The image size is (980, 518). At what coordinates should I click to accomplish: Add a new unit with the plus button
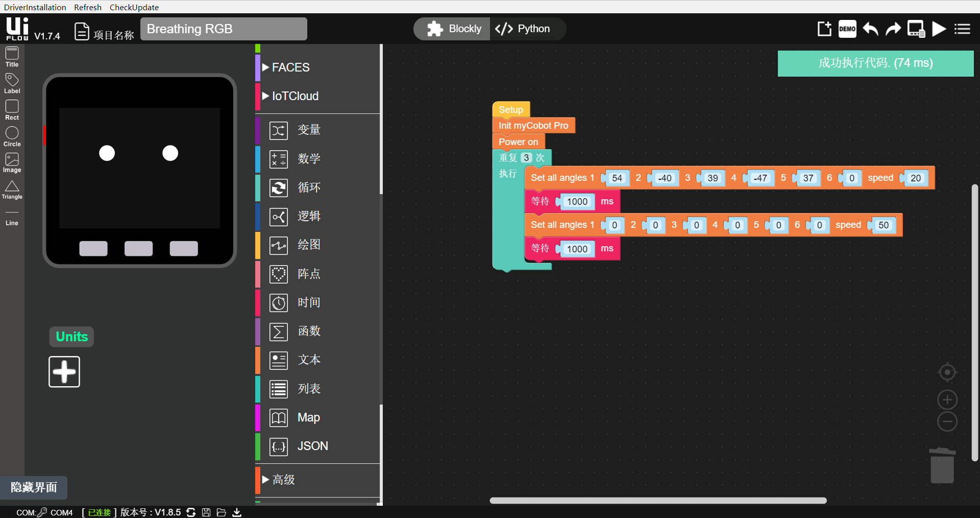point(64,371)
